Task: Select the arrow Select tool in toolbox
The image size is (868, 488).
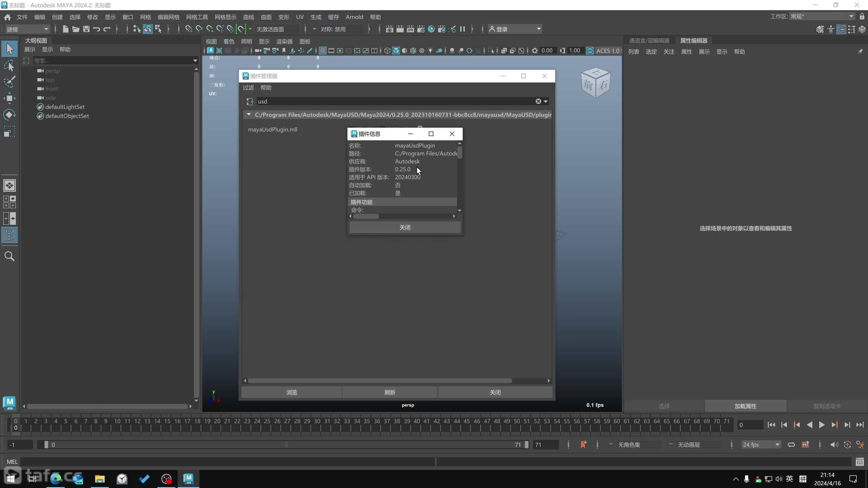Action: (9, 49)
